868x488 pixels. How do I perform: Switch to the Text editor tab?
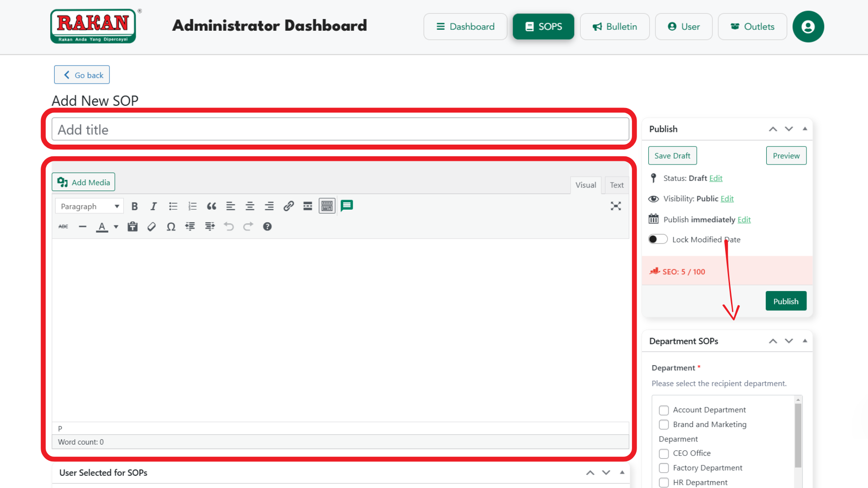pos(616,185)
